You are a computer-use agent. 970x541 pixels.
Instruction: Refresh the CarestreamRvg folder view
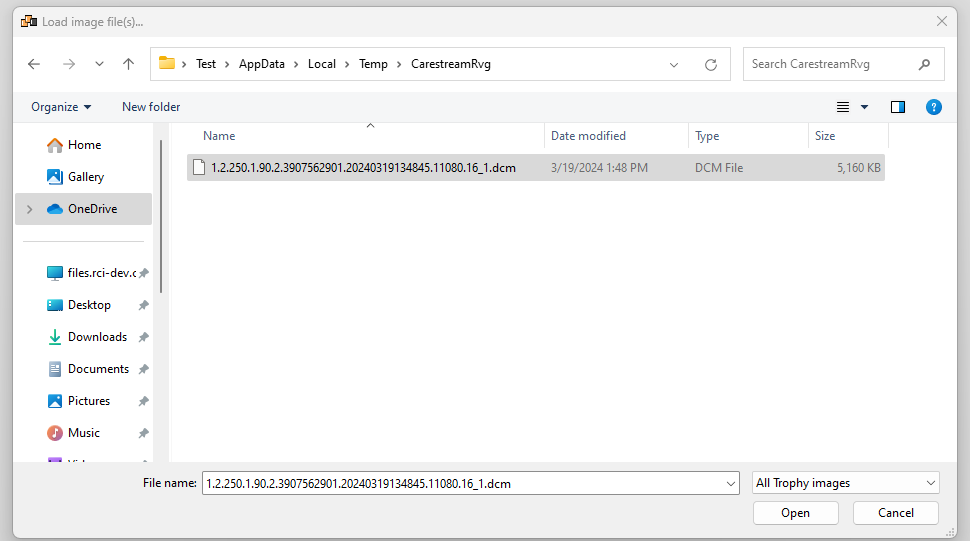pyautogui.click(x=711, y=64)
